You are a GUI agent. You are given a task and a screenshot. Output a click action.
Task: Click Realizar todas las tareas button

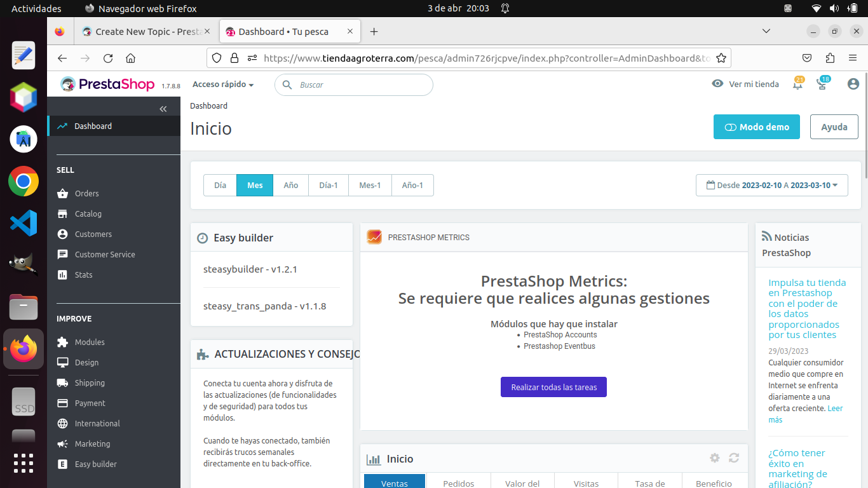tap(553, 387)
